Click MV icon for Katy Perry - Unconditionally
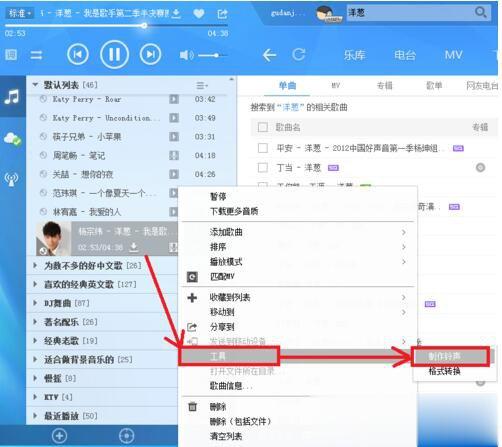The image size is (502, 447). pos(174,118)
